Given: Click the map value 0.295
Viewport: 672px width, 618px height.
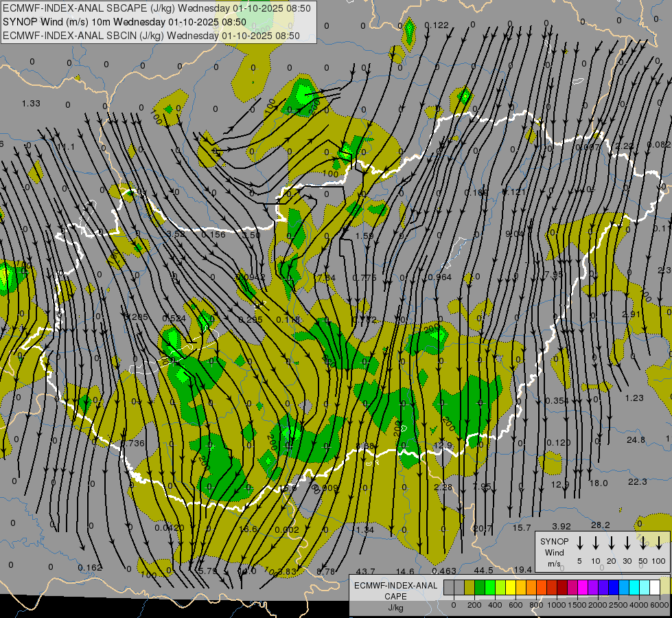Looking at the screenshot, I should [x=251, y=319].
